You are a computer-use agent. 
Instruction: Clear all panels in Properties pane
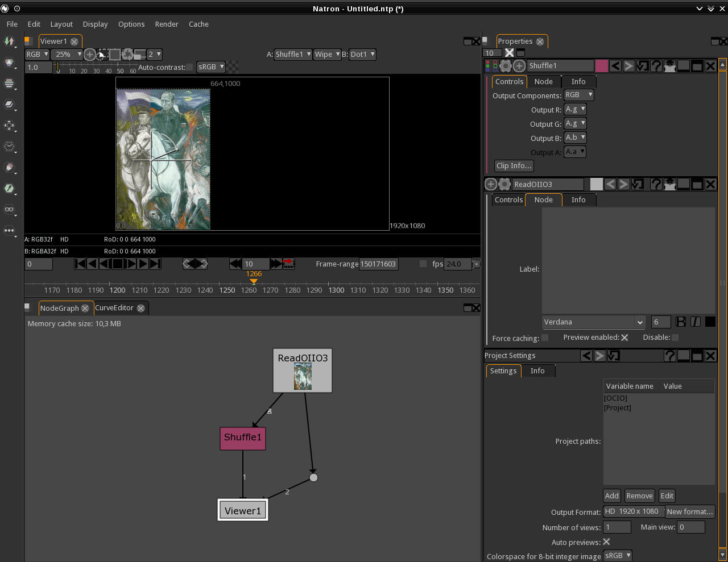coord(510,53)
